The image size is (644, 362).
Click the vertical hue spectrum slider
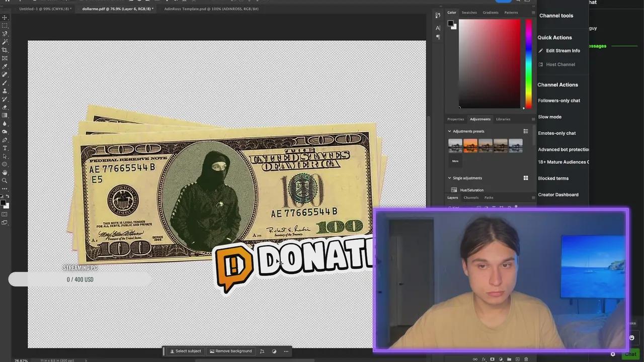528,63
